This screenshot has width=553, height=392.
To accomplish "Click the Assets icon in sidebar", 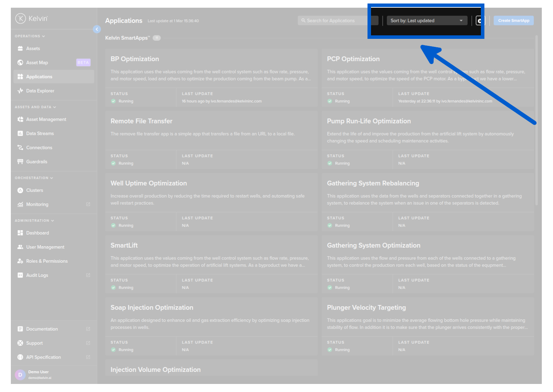I will coord(20,49).
